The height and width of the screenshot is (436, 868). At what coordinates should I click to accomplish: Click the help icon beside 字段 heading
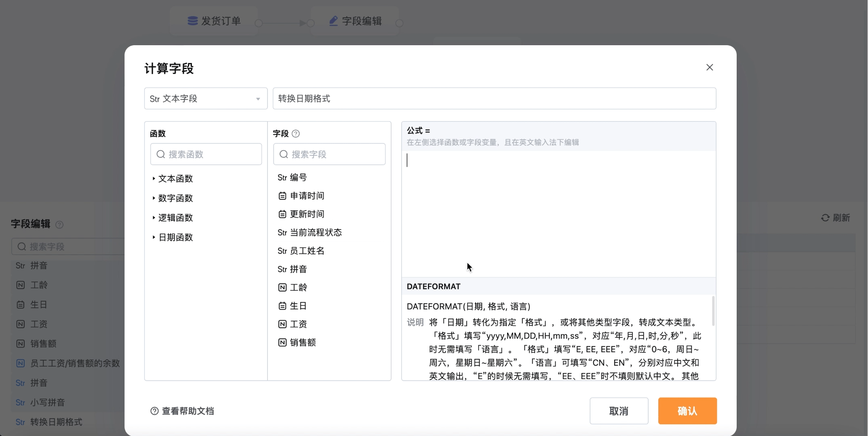click(x=296, y=134)
